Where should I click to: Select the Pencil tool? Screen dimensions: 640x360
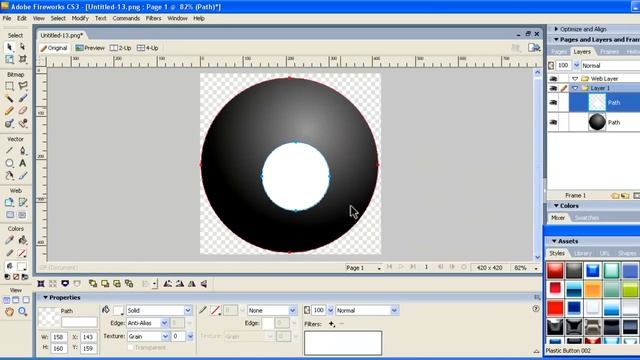(9, 111)
